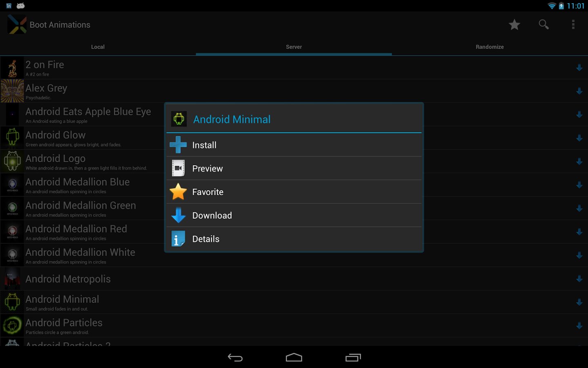The width and height of the screenshot is (588, 368).
Task: Tap the Android Glow thumbnail
Action: (x=12, y=138)
